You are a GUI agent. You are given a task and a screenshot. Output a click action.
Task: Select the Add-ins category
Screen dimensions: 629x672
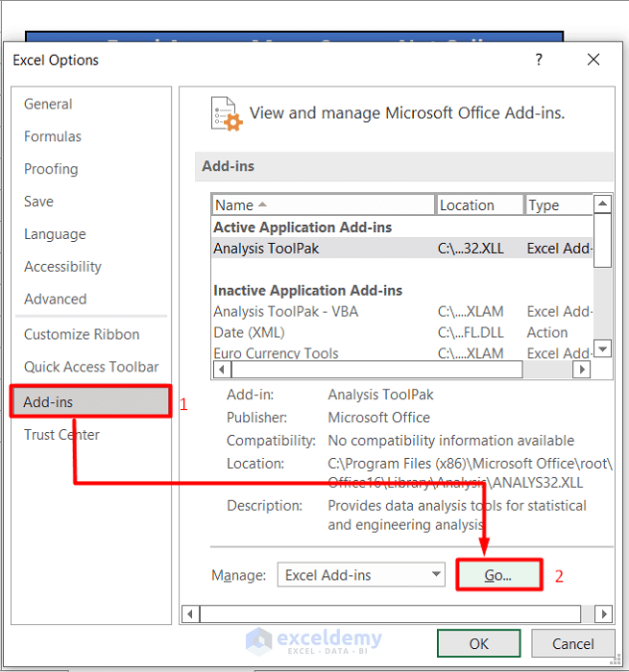(x=91, y=401)
